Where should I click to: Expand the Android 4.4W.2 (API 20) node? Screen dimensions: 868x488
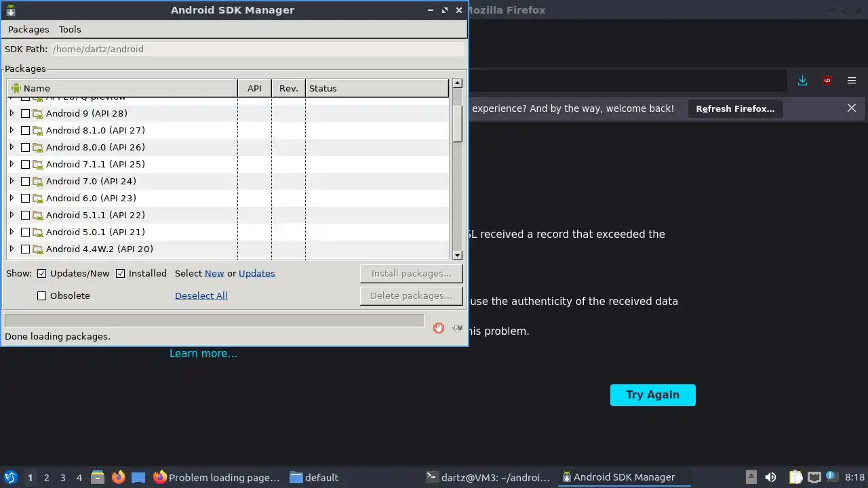click(x=12, y=249)
